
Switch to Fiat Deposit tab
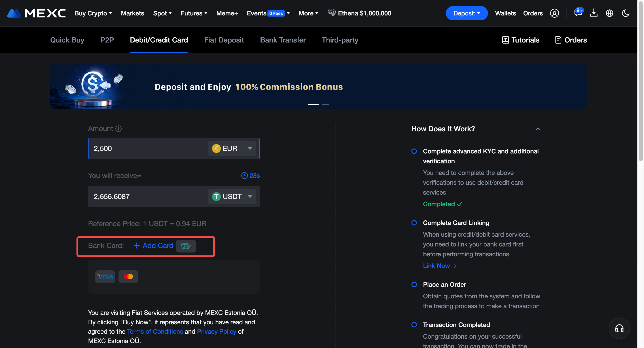point(224,40)
